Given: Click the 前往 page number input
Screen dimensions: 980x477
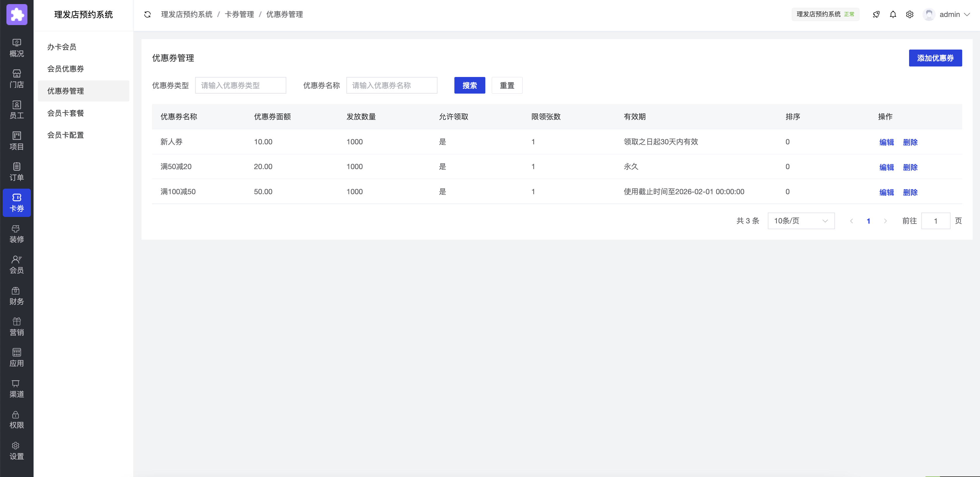Looking at the screenshot, I should (x=935, y=221).
